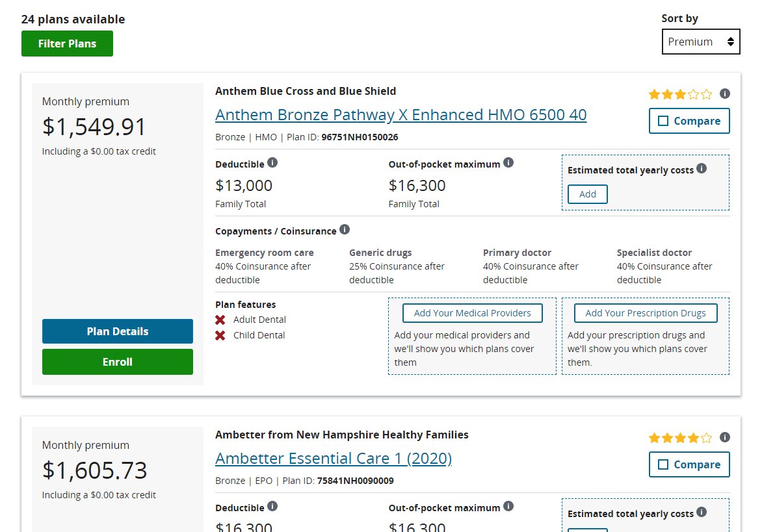Screen dimensions: 762x532
Task: Click the Child Dental red X icon
Action: (220, 335)
